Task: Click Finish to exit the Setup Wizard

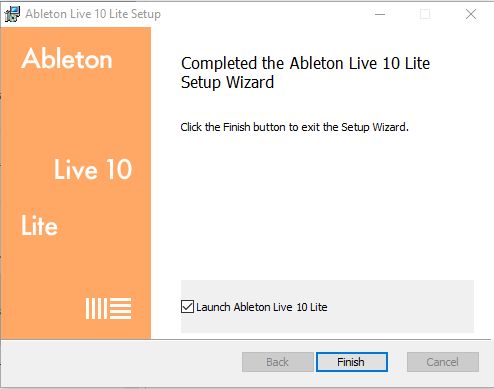Action: click(352, 362)
